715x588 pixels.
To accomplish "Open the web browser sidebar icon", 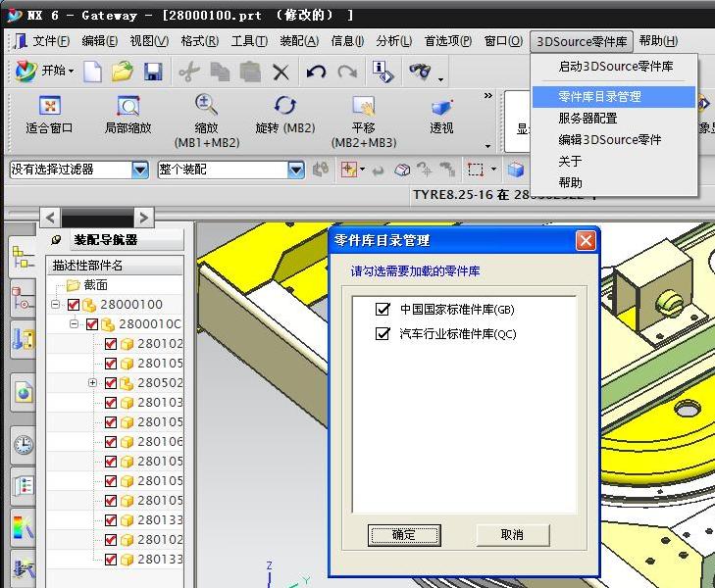I will (23, 391).
